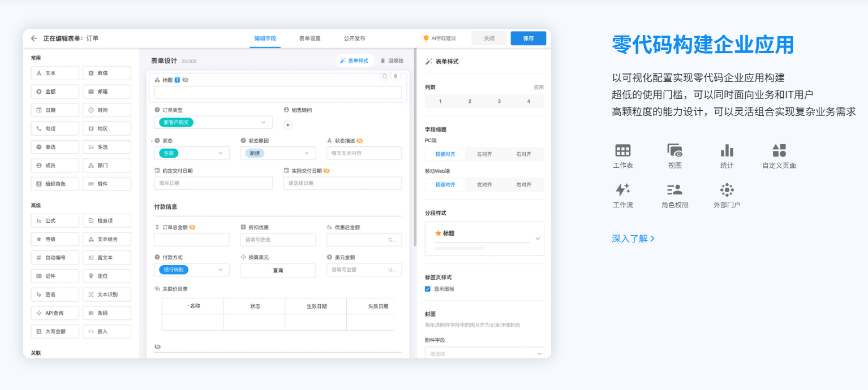
Task: Click the plus icon under 销售顾问
Action: 287,125
